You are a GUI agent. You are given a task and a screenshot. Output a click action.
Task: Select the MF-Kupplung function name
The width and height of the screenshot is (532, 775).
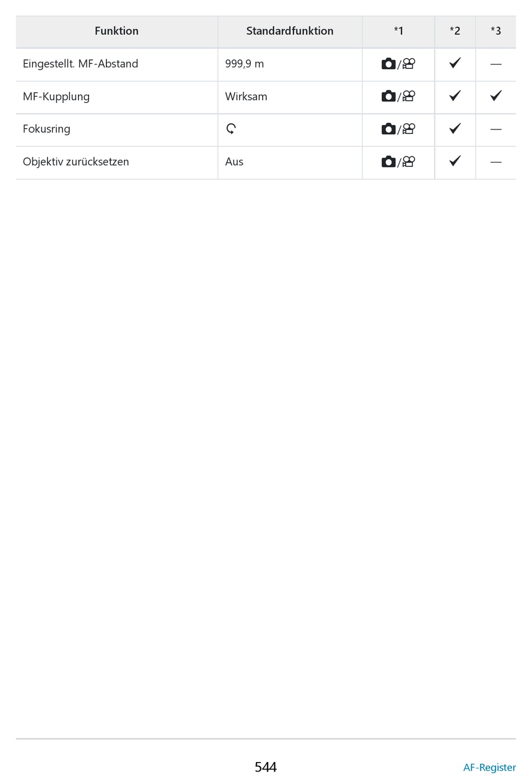coord(56,96)
